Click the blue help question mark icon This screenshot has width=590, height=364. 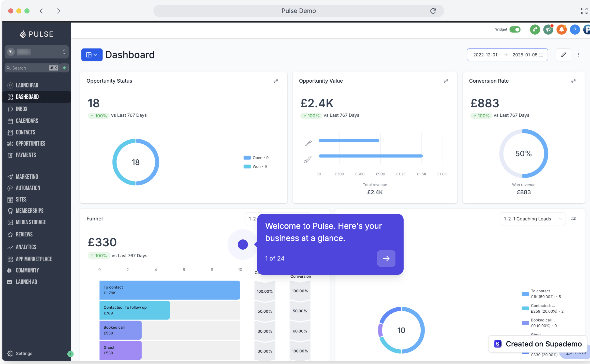[575, 29]
